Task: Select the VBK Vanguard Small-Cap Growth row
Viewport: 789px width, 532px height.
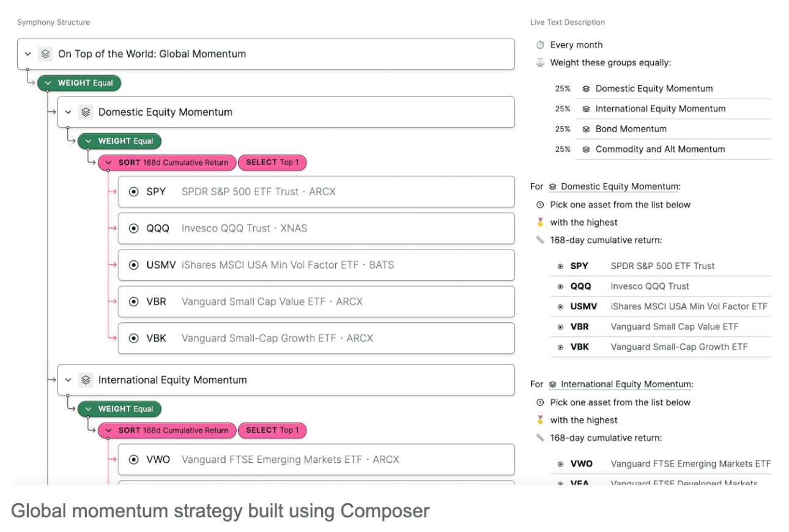Action: click(x=316, y=339)
